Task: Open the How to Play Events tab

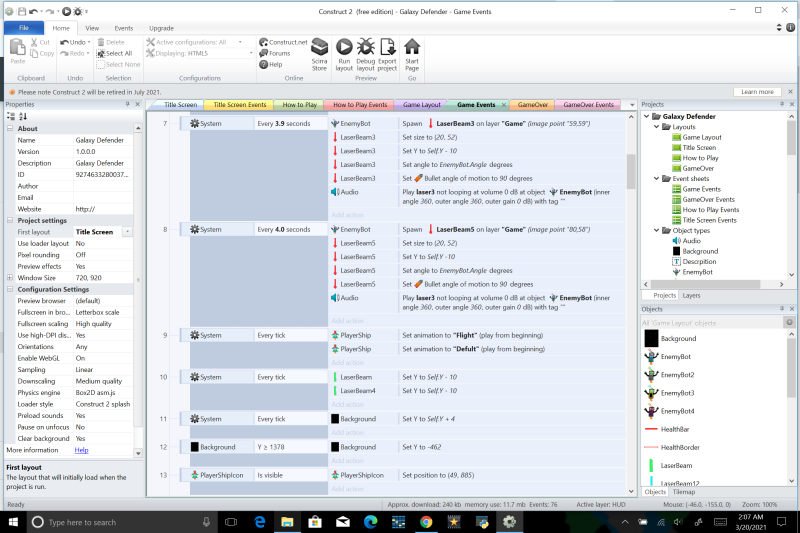Action: [x=360, y=105]
